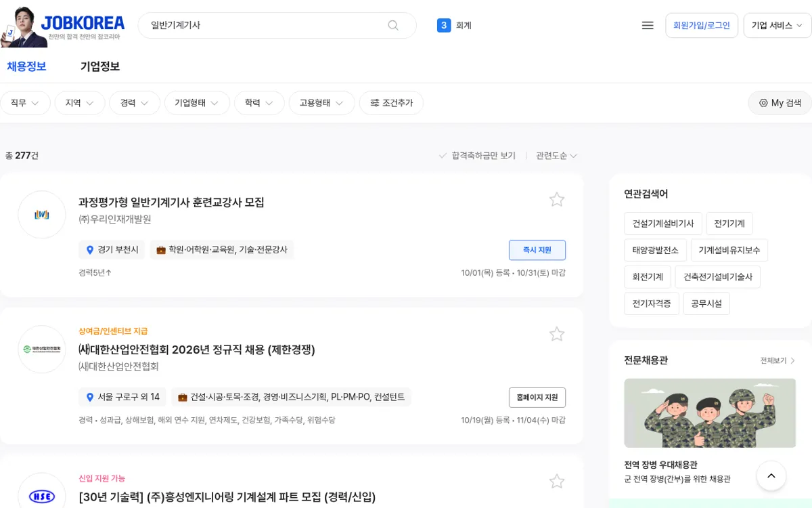Select related keyword 태양광발전소

tap(656, 250)
